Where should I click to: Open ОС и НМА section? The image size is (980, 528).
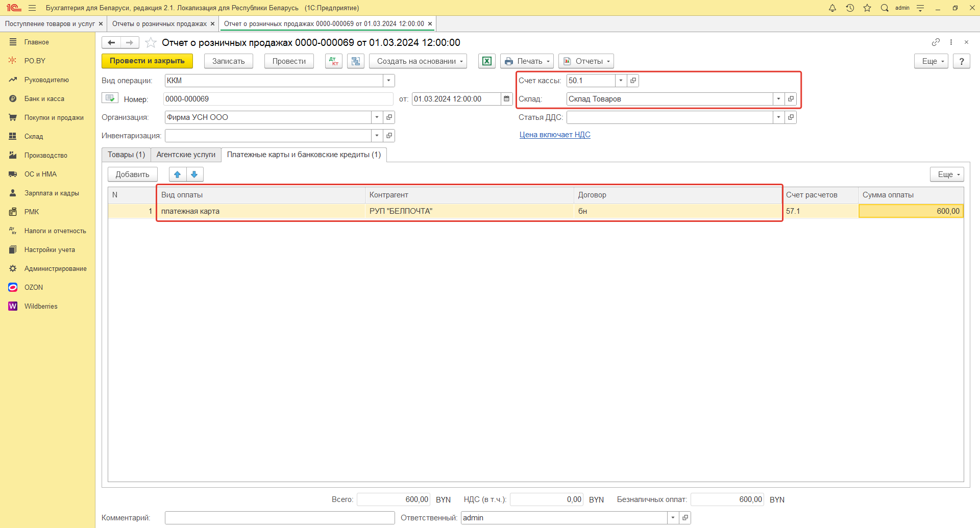[x=40, y=174]
